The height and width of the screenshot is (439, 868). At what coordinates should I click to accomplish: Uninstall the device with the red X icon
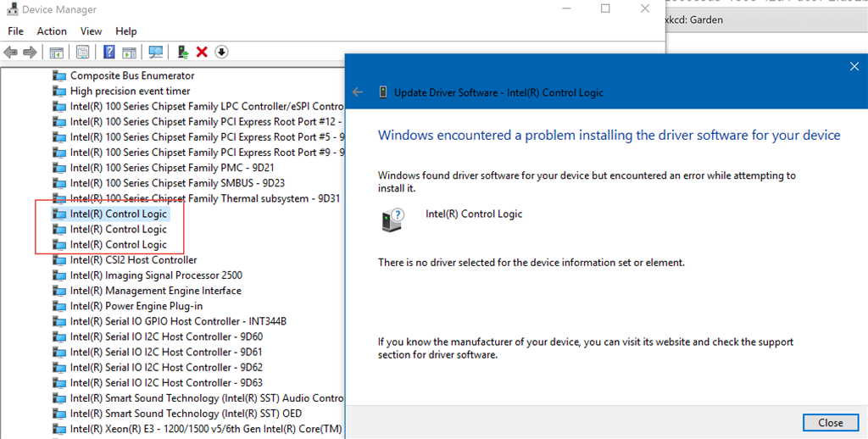click(202, 52)
